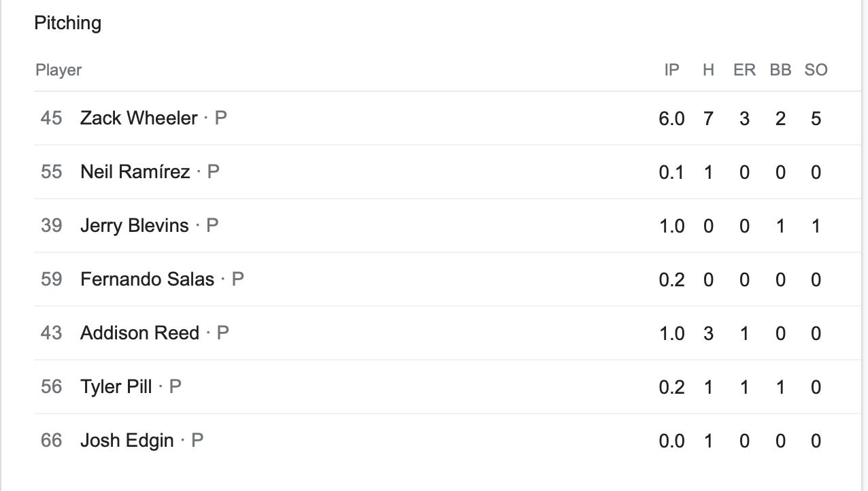Click the IP column header

click(x=671, y=70)
